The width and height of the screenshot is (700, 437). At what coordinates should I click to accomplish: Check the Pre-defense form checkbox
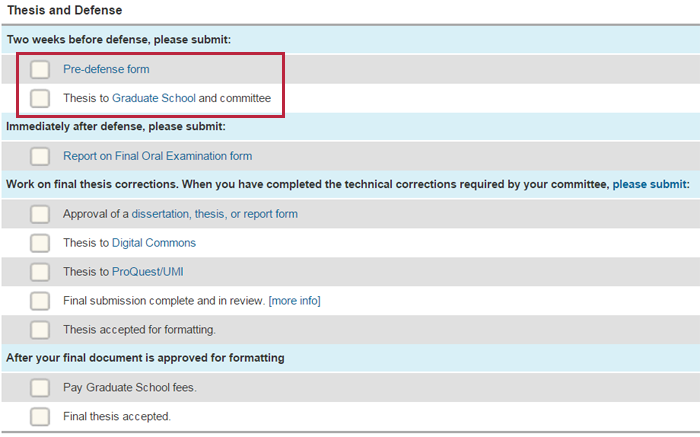pyautogui.click(x=40, y=69)
